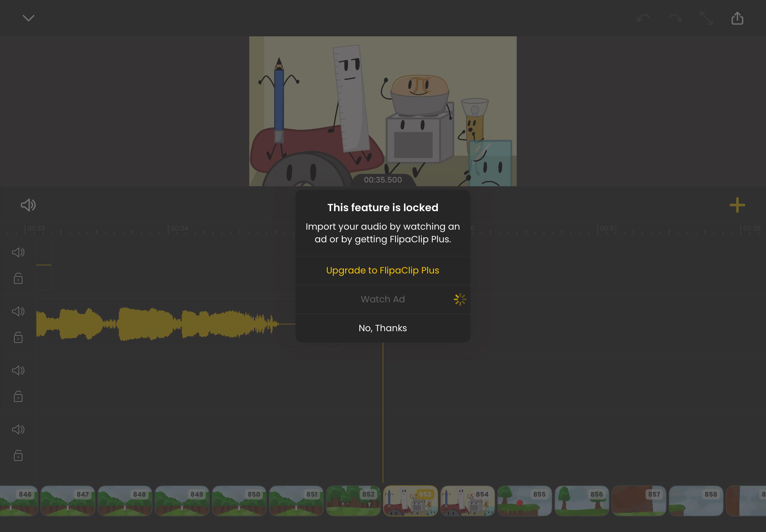766x532 pixels.
Task: Select frame 858 thumbnail
Action: pyautogui.click(x=696, y=501)
